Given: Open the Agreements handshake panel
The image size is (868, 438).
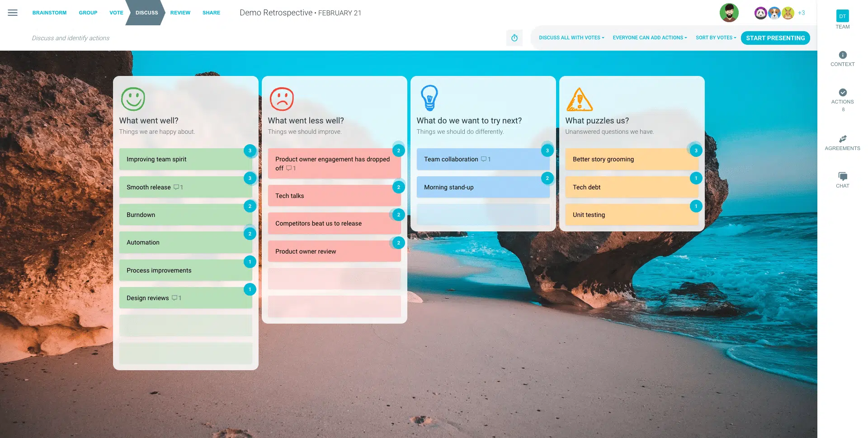Looking at the screenshot, I should pos(843,139).
